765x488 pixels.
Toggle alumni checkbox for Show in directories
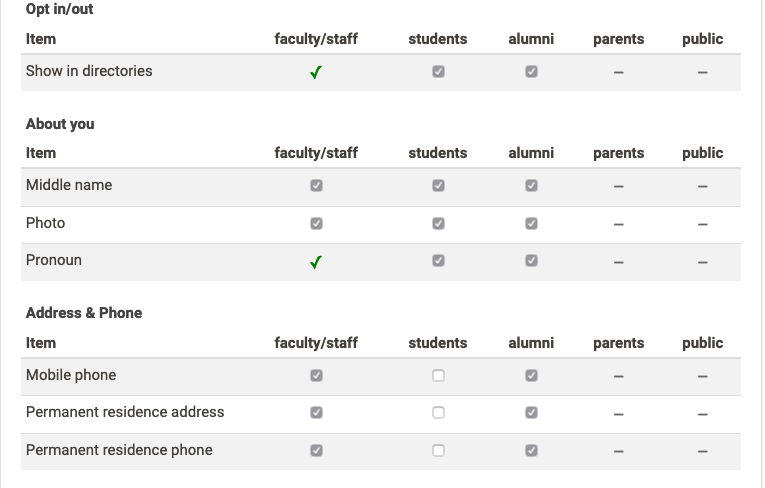(x=531, y=72)
